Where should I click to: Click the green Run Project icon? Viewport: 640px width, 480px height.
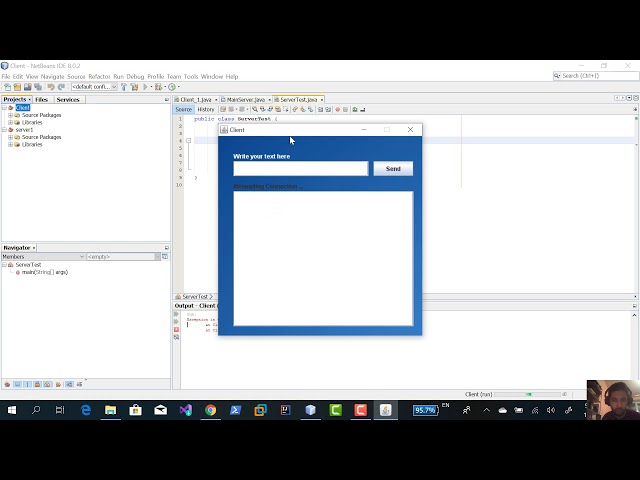tap(145, 87)
